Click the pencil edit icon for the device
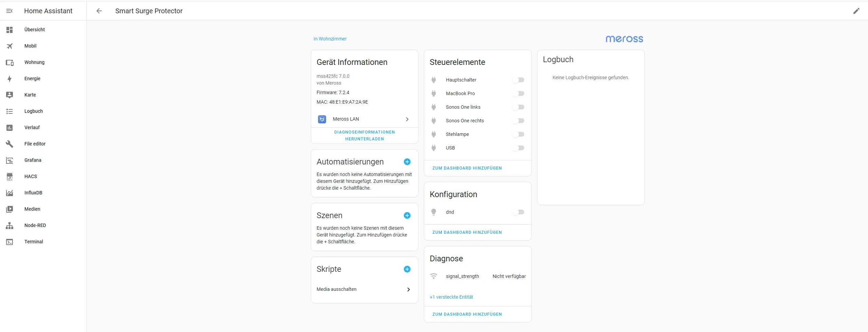868x332 pixels. [856, 11]
